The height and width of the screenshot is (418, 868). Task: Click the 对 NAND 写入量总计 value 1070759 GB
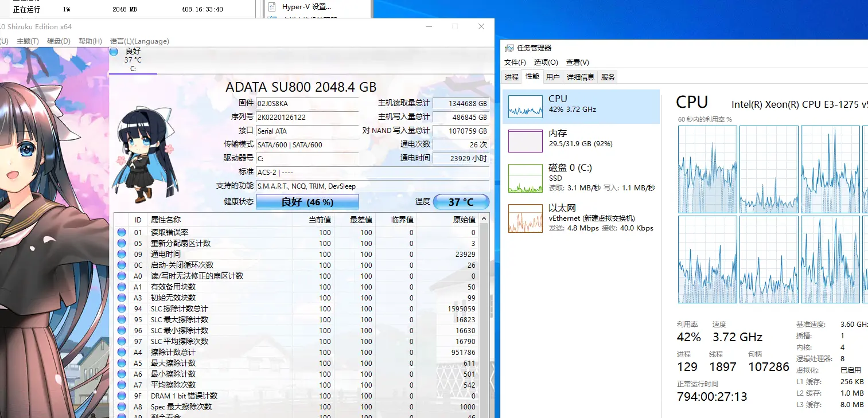(x=461, y=131)
